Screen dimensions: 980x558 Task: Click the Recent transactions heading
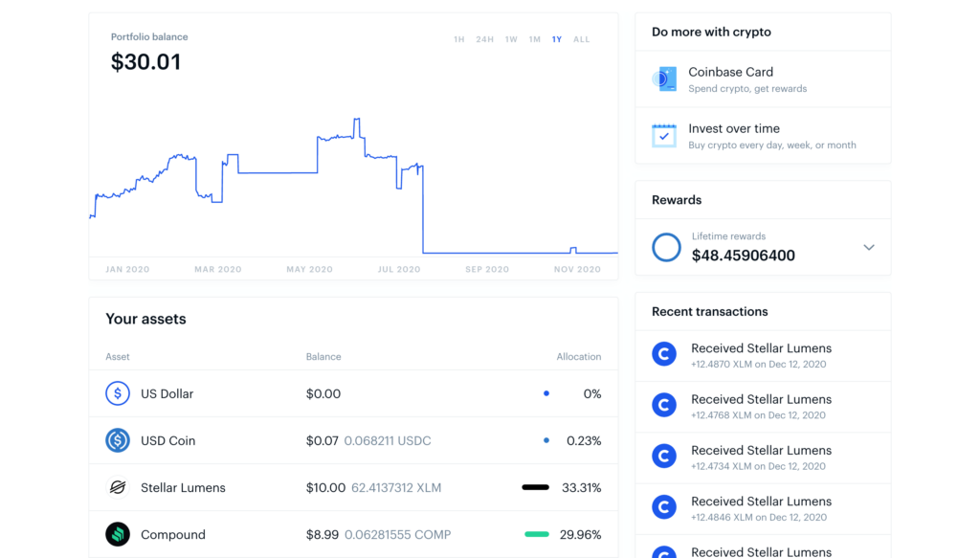point(709,312)
